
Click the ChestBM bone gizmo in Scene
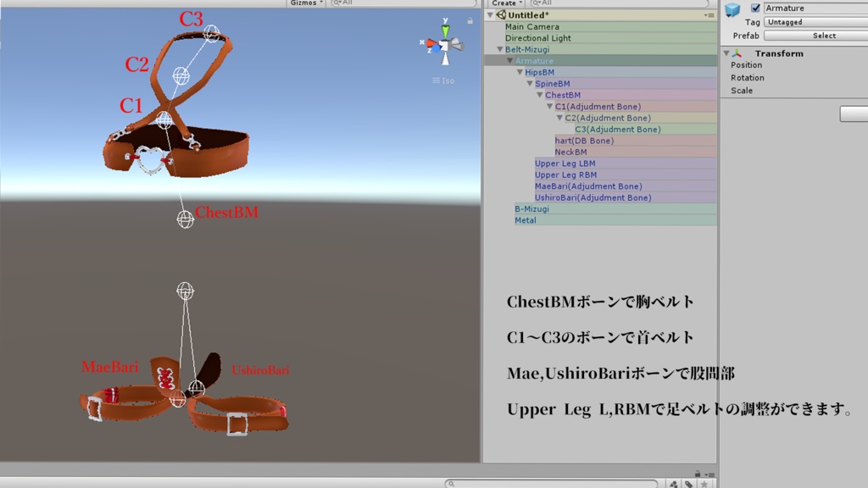click(186, 219)
